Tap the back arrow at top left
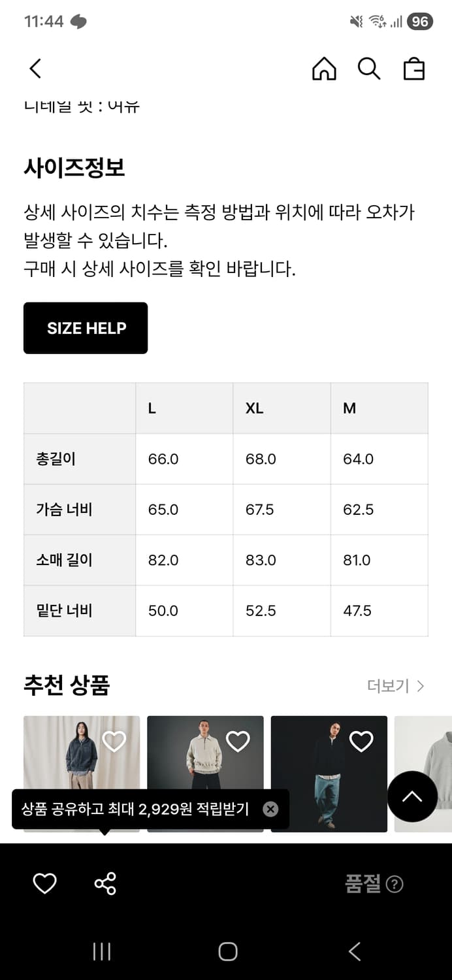452x980 pixels. point(35,68)
